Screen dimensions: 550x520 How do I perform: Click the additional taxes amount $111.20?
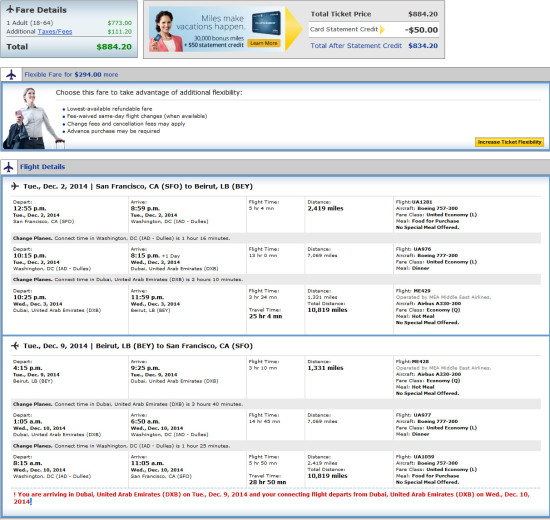click(x=120, y=32)
